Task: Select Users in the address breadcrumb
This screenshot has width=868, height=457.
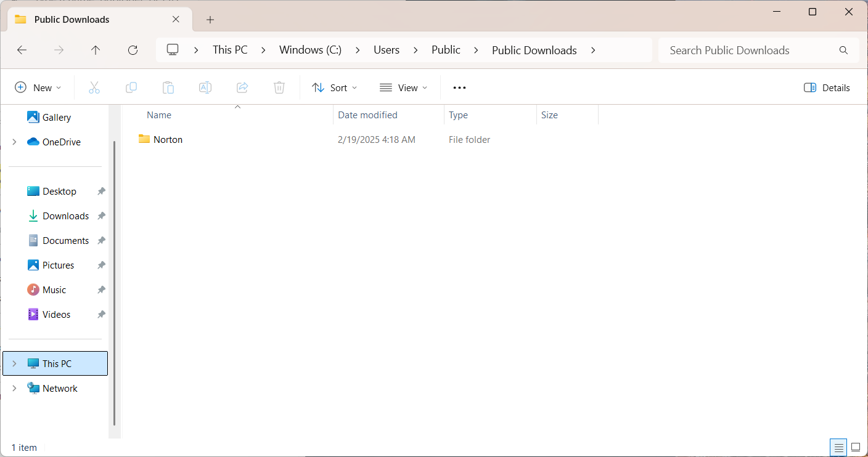Action: pyautogui.click(x=387, y=51)
